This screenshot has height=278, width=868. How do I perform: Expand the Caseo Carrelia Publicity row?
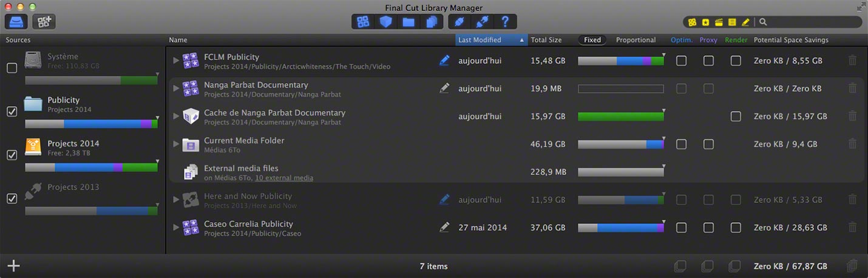tap(176, 228)
